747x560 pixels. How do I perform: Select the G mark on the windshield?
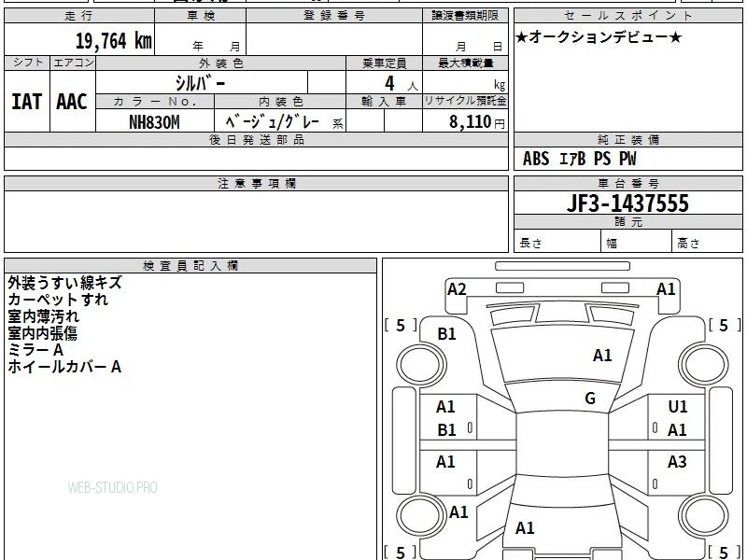click(590, 399)
